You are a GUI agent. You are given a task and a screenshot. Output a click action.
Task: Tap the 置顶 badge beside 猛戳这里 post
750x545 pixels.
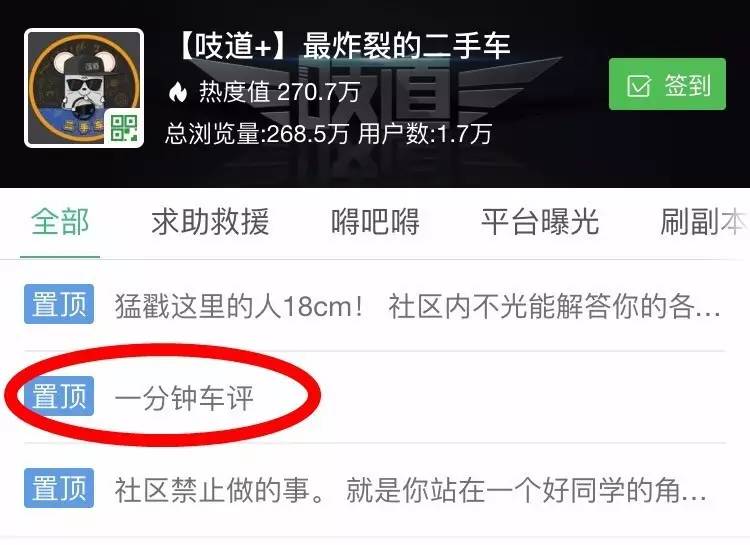[x=59, y=304]
